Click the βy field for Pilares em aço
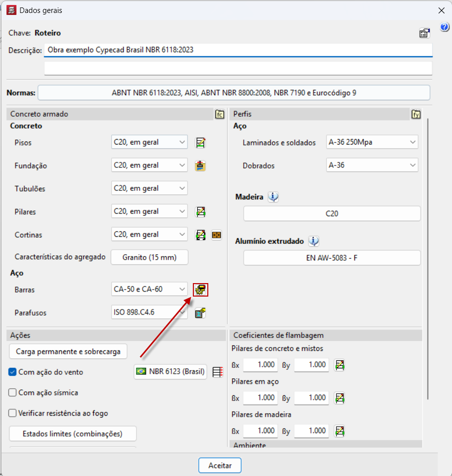 311,398
